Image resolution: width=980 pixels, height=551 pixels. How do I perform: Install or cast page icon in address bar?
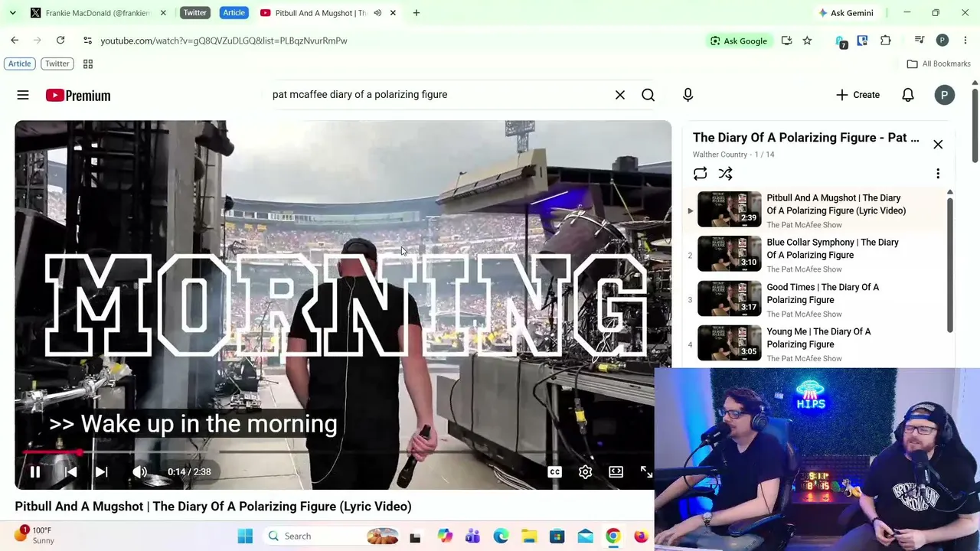(786, 41)
